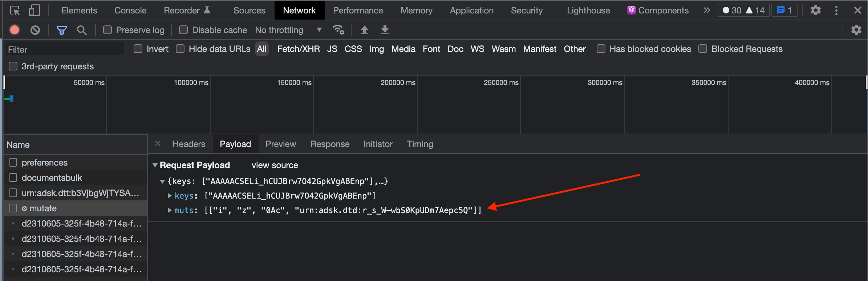Clear the network log

pos(35,30)
